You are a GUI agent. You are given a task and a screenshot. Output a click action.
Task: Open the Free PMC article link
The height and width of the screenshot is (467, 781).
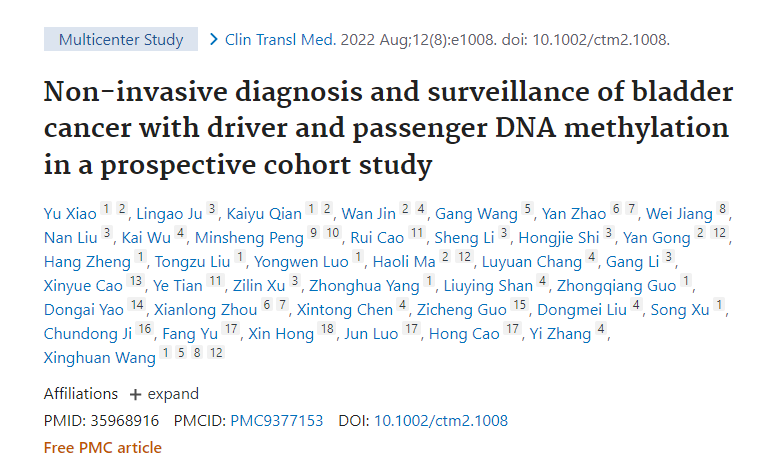point(102,447)
